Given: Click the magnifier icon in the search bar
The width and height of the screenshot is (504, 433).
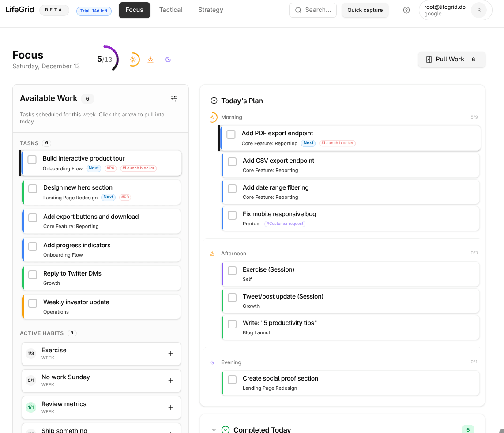Looking at the screenshot, I should (297, 9).
